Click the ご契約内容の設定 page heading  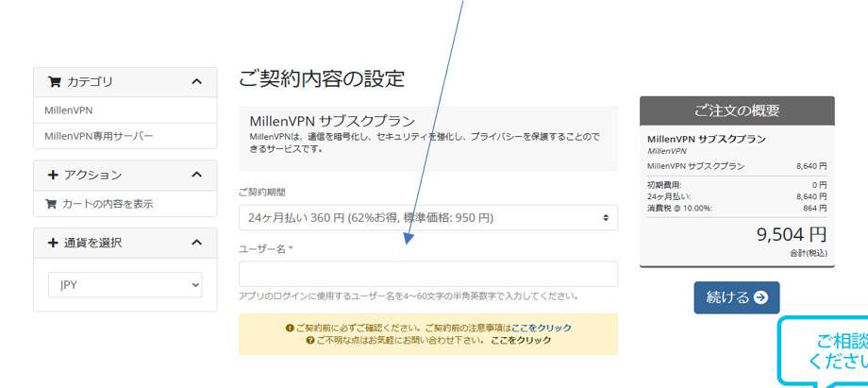tap(322, 78)
